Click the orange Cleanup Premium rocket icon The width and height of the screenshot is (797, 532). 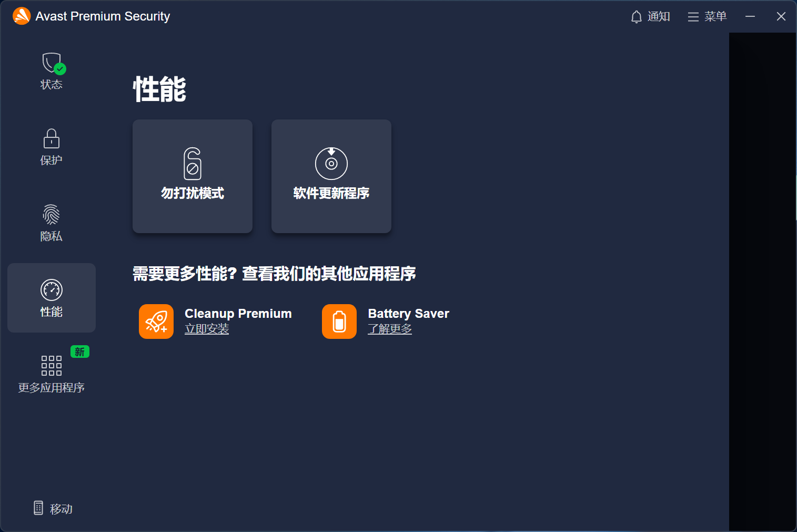tap(156, 322)
